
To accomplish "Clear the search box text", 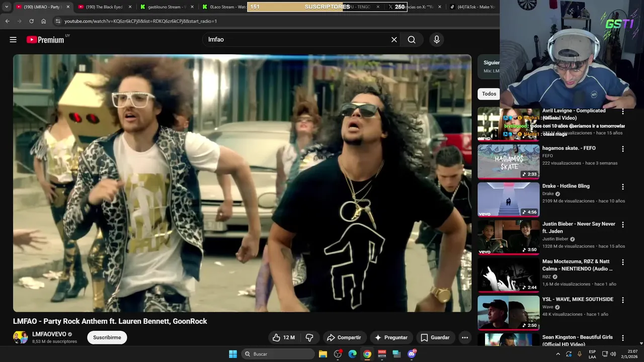I will pyautogui.click(x=394, y=40).
